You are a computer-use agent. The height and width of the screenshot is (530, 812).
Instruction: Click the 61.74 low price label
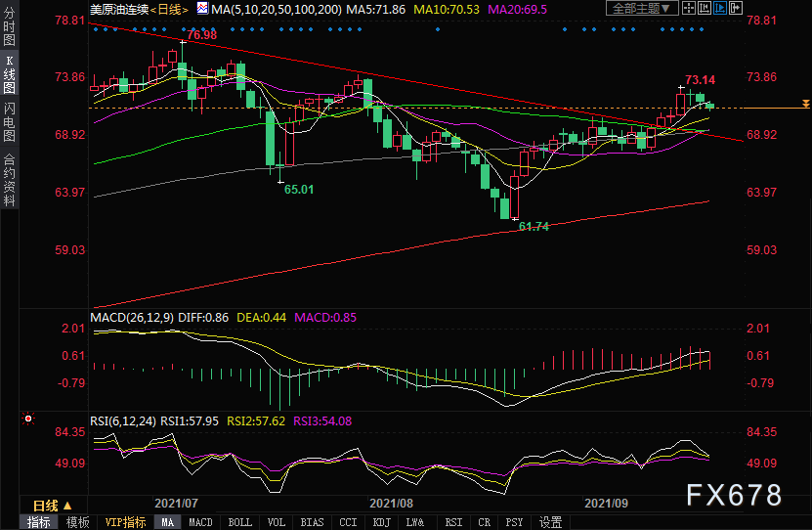tap(534, 227)
